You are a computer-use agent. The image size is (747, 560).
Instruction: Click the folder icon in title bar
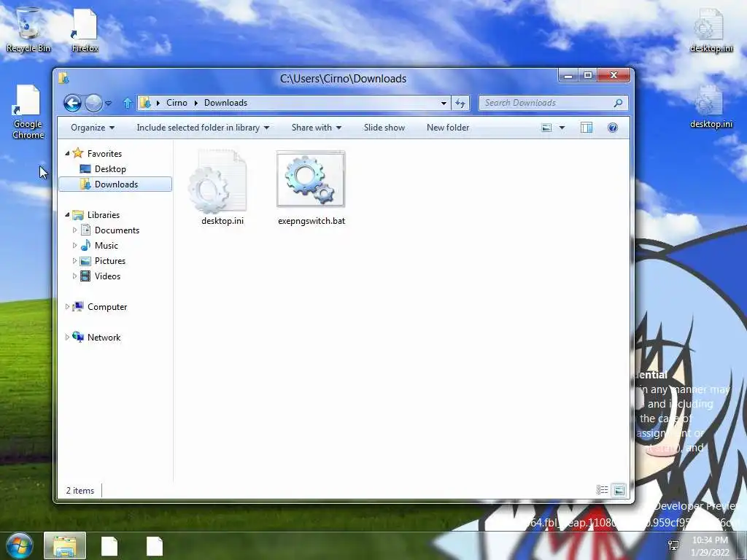[64, 78]
